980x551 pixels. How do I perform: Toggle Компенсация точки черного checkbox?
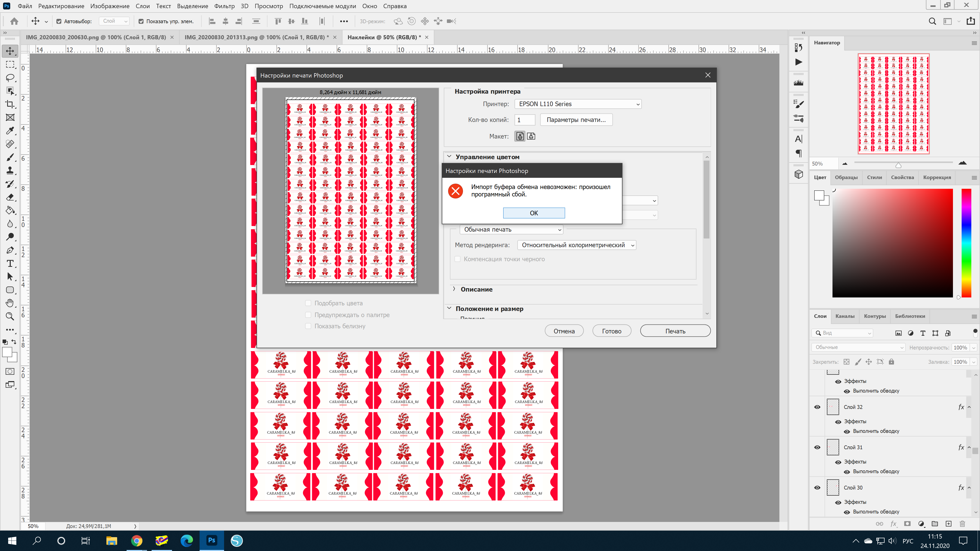point(458,259)
